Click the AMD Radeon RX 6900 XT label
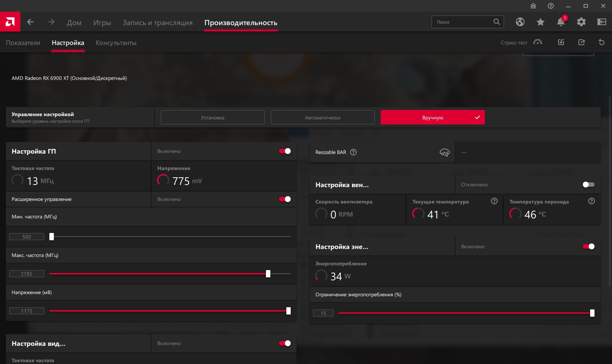The image size is (612, 364). (69, 78)
